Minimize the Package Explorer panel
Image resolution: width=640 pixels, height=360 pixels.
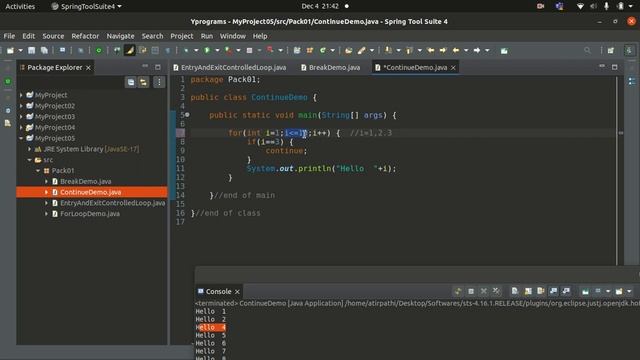(x=145, y=67)
